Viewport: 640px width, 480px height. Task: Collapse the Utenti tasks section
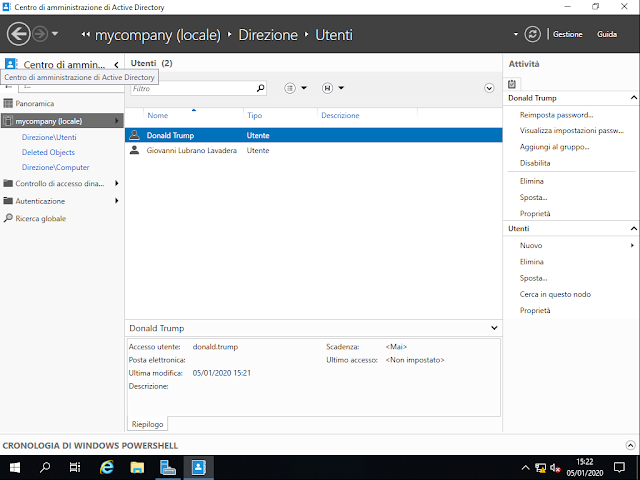[633, 229]
